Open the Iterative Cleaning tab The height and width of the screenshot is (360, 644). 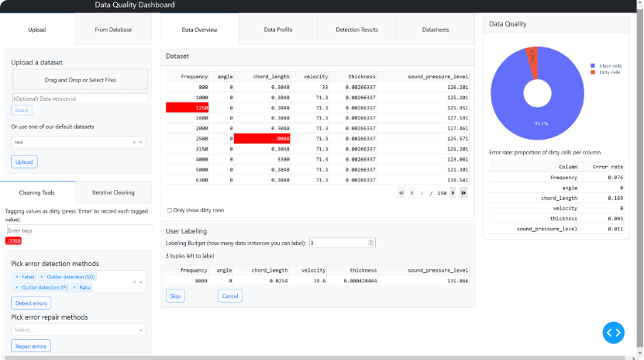coord(113,192)
